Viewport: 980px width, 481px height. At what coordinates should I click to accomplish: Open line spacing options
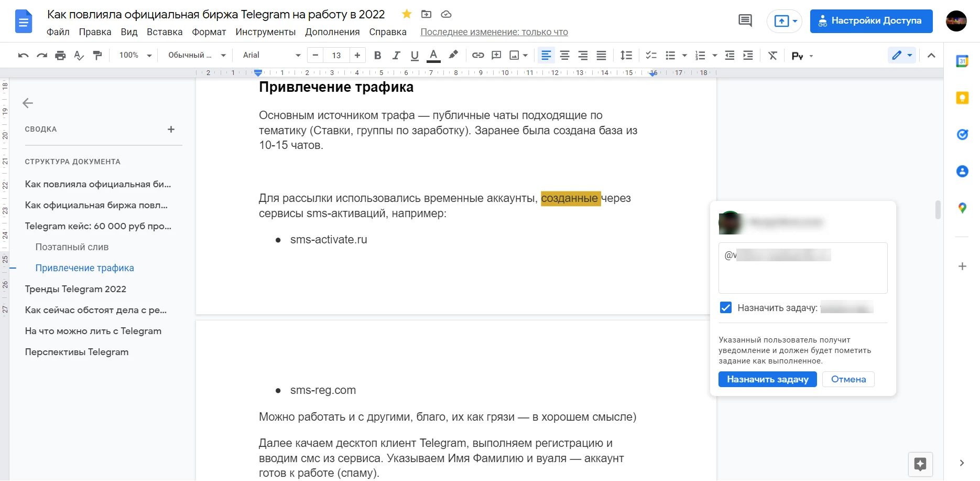[x=626, y=56]
